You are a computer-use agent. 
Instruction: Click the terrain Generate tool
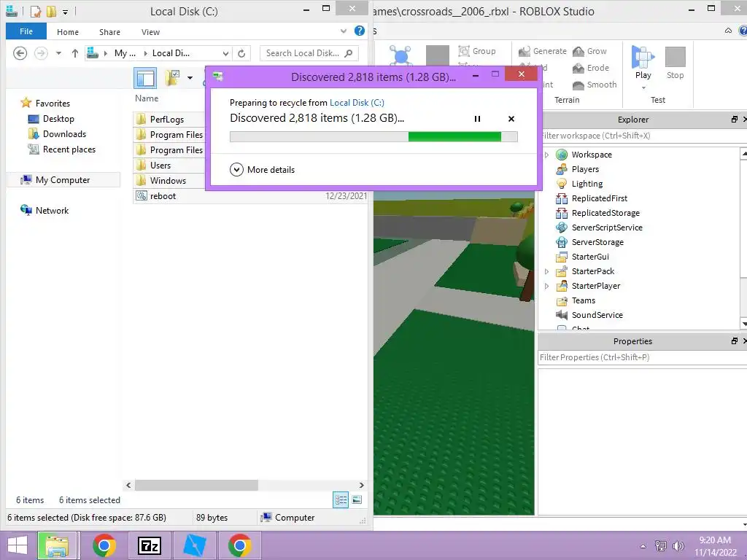click(543, 51)
